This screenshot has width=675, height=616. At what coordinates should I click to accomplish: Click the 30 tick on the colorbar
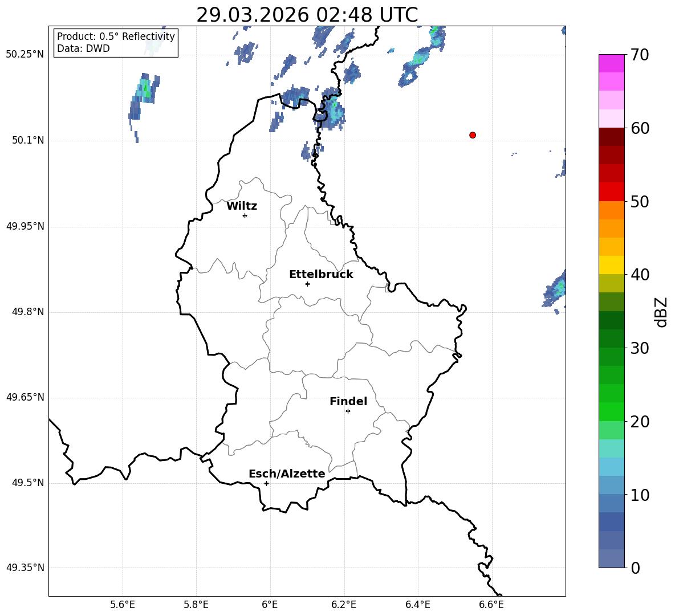pyautogui.click(x=639, y=348)
